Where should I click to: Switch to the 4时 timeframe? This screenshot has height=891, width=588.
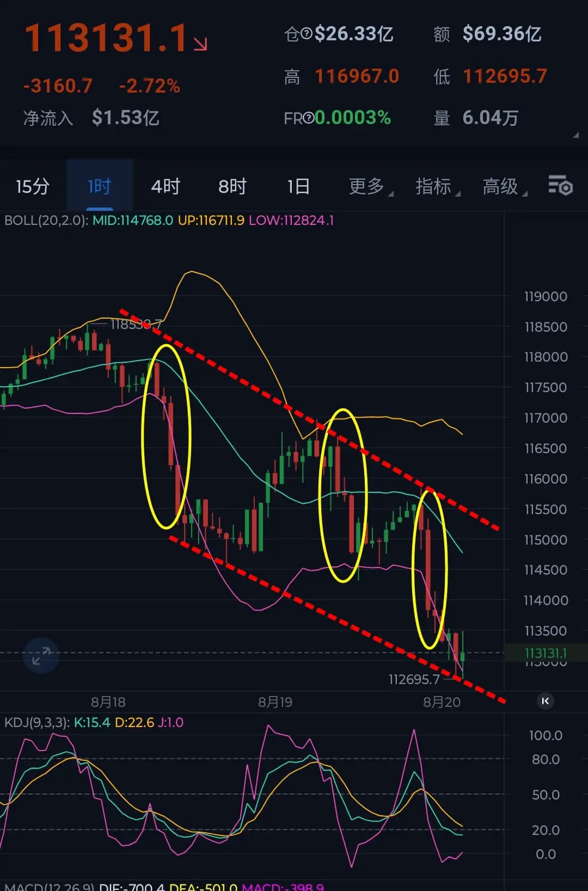click(x=166, y=186)
